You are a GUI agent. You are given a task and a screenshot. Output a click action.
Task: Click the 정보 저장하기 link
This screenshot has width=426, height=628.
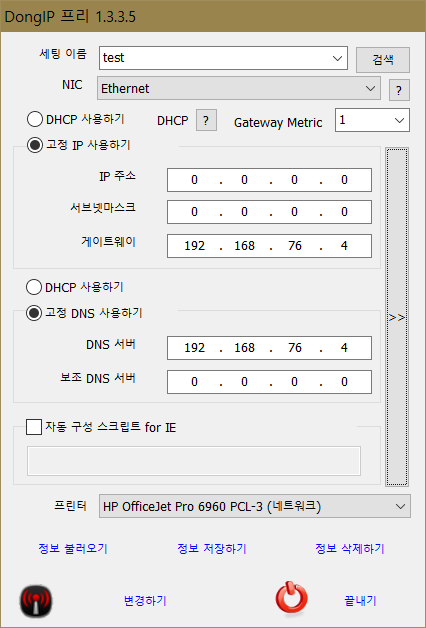pyautogui.click(x=211, y=548)
